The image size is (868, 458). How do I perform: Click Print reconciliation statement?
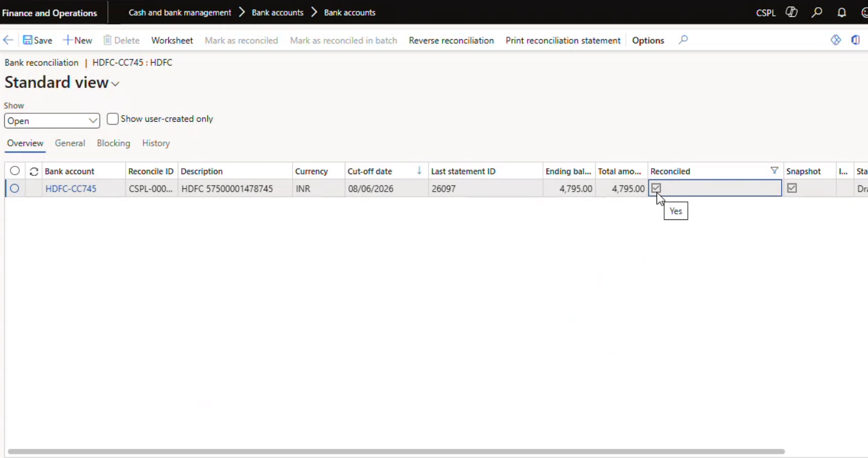[563, 40]
